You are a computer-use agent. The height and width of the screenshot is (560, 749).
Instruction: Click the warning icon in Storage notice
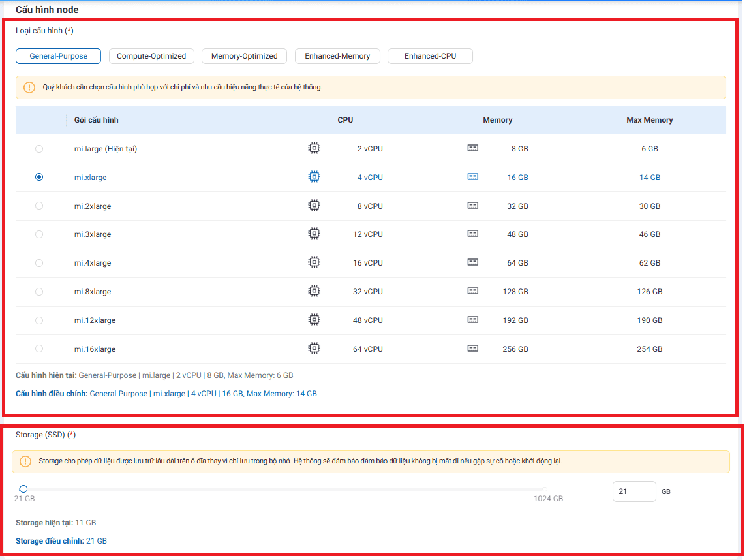25,461
